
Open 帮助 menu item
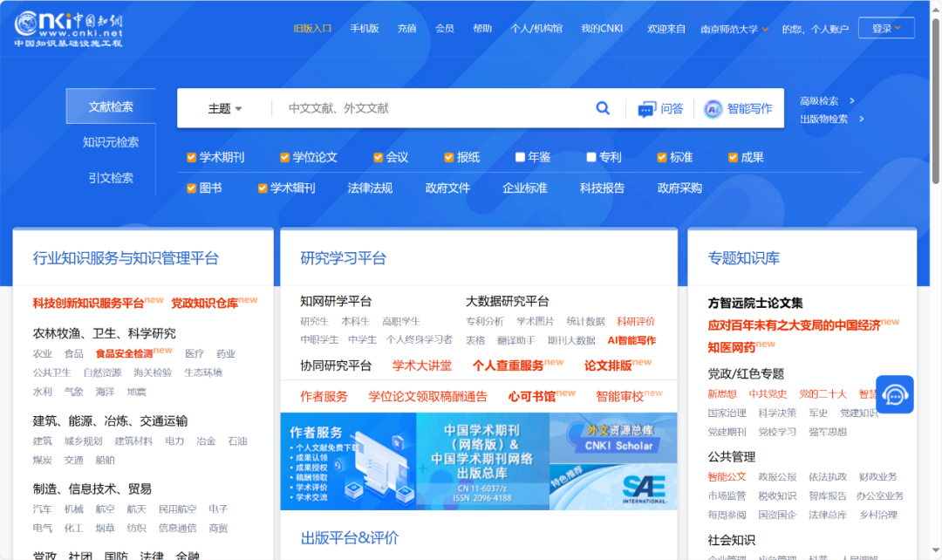(x=482, y=28)
